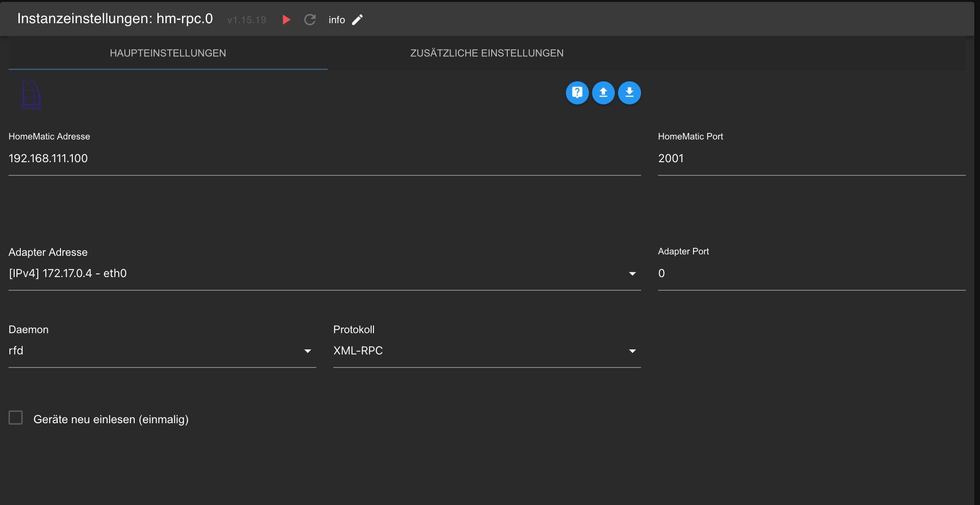Click the info log level label
The height and width of the screenshot is (505, 980).
click(x=337, y=20)
